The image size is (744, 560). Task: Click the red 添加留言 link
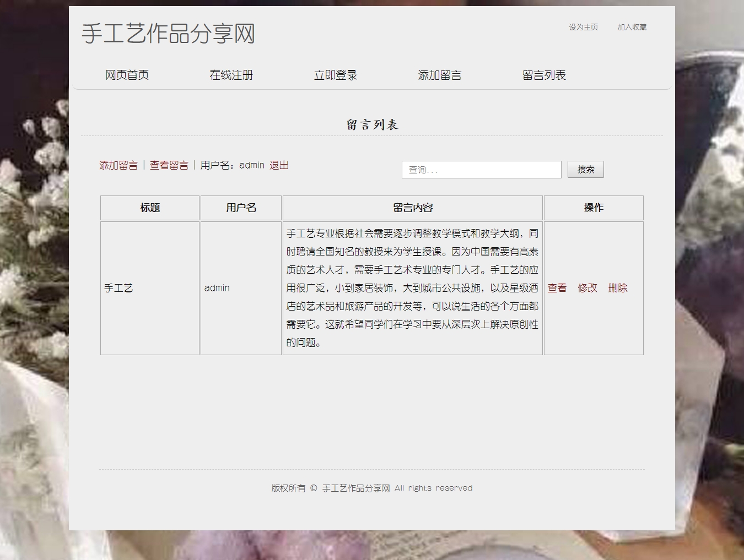click(x=118, y=165)
